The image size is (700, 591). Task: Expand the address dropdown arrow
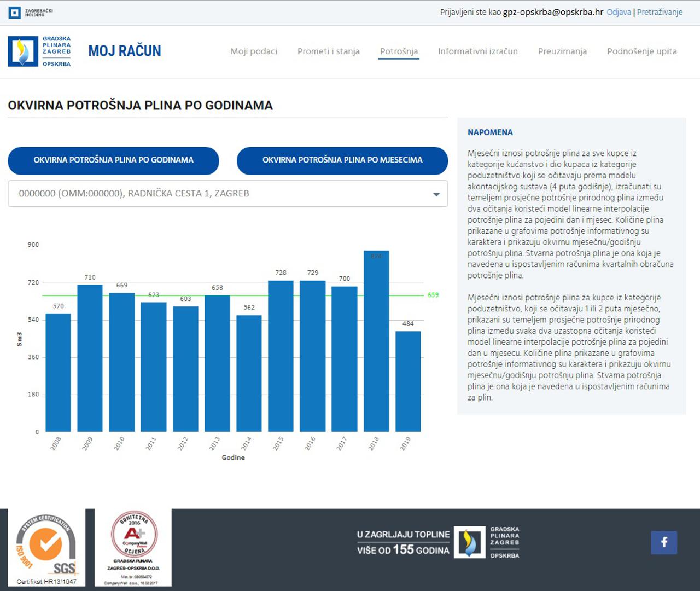coord(436,194)
